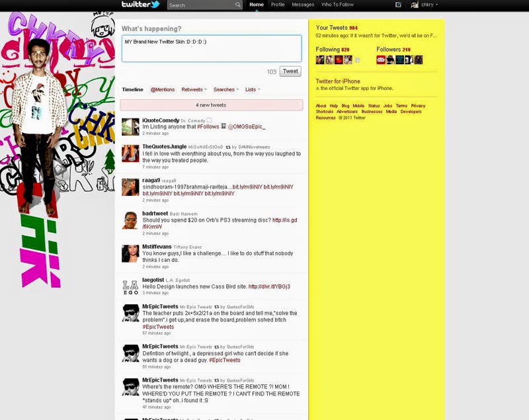Open the Businesses footer link

(372, 111)
